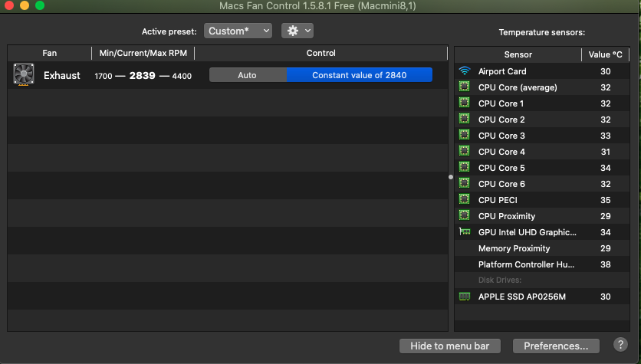641x364 pixels.
Task: Click CPU Core 3 temperature value 33
Action: pos(606,136)
